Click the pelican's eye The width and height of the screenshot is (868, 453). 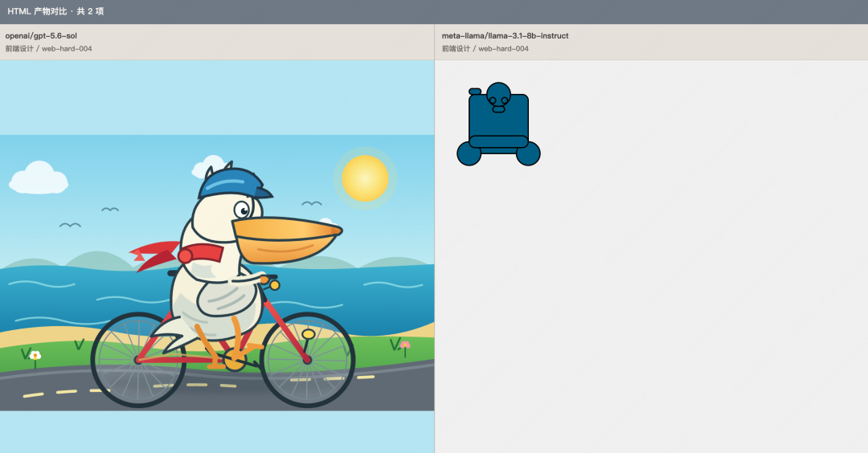[x=243, y=210]
